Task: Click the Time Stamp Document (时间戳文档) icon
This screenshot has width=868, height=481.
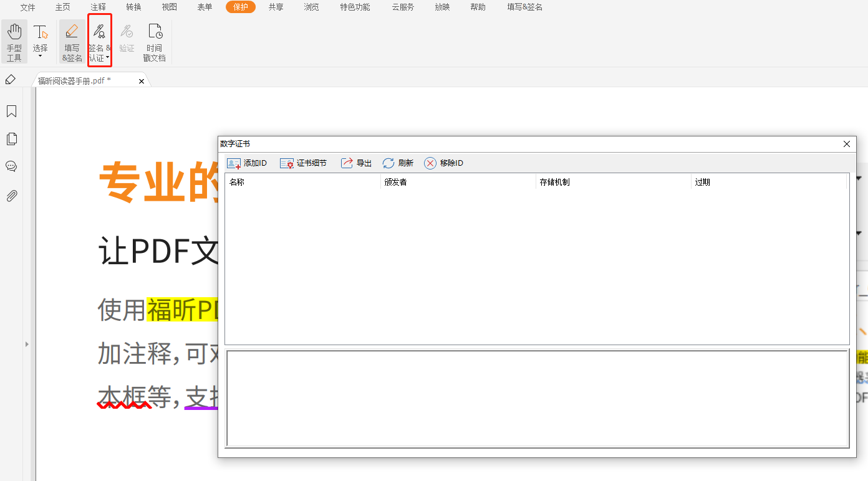Action: 154,41
